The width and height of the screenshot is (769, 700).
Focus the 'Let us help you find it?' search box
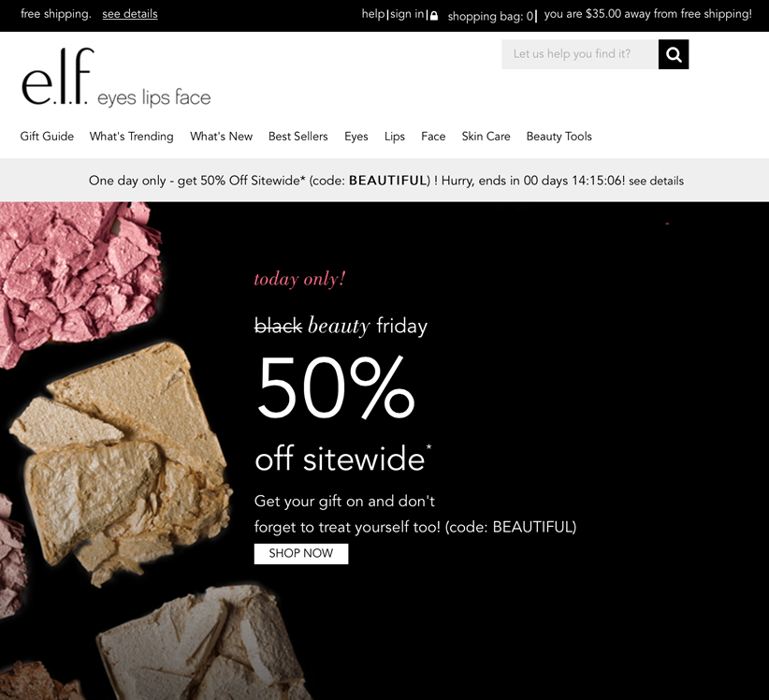click(x=580, y=54)
